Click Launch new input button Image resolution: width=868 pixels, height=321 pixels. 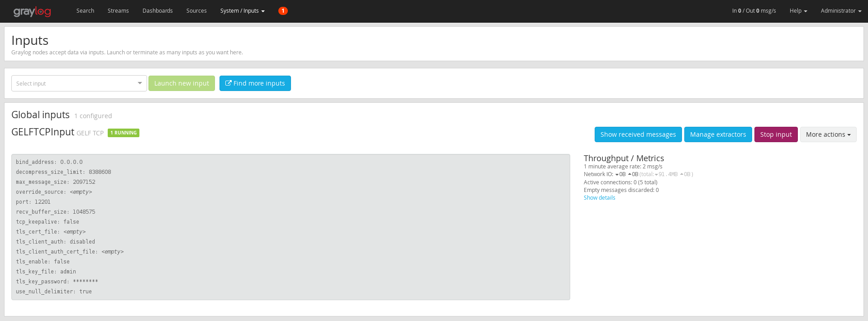pos(181,83)
